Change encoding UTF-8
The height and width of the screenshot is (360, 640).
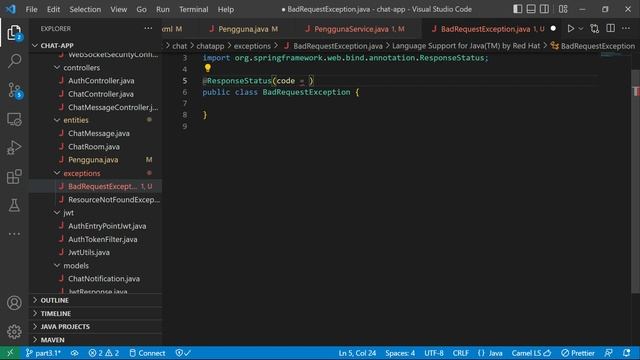pyautogui.click(x=434, y=353)
